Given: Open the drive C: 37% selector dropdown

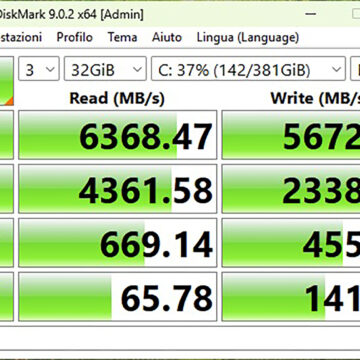Looking at the screenshot, I should point(248,69).
